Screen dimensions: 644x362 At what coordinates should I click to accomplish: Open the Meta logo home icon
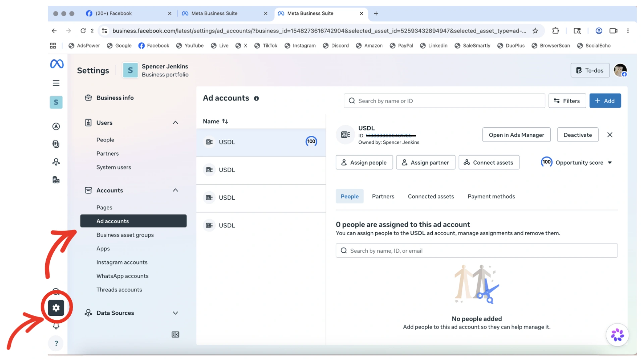(x=57, y=64)
